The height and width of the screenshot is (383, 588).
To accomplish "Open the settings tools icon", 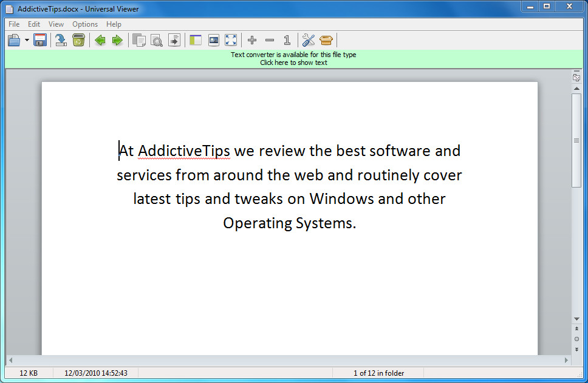I will pyautogui.click(x=308, y=40).
